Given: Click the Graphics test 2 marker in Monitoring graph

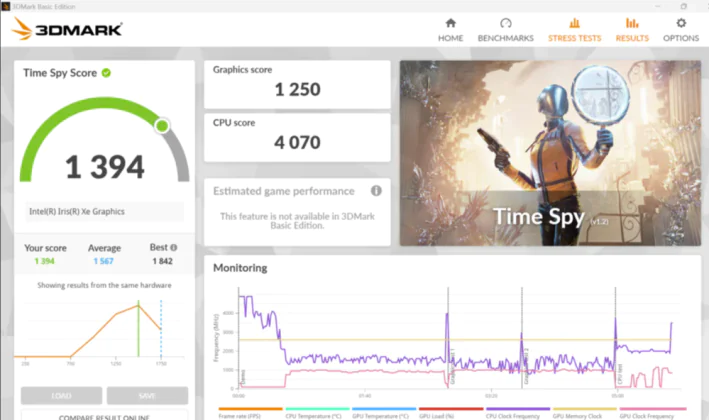Looking at the screenshot, I should click(x=522, y=338).
